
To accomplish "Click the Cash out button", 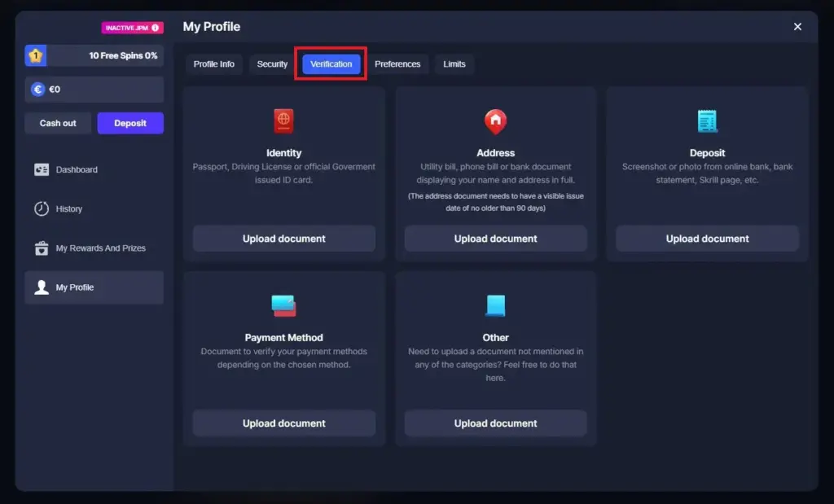I will pyautogui.click(x=58, y=123).
